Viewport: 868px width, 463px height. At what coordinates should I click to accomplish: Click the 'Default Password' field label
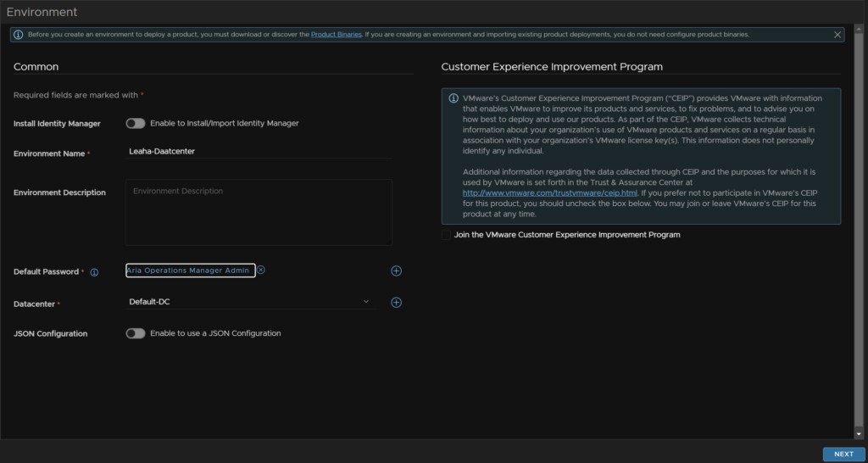pos(46,272)
